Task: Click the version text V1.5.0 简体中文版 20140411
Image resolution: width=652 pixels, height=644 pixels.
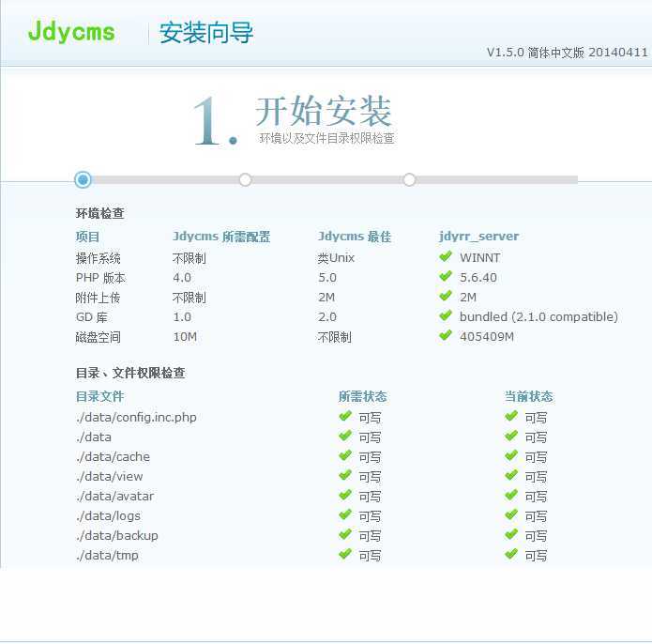Action: click(568, 53)
